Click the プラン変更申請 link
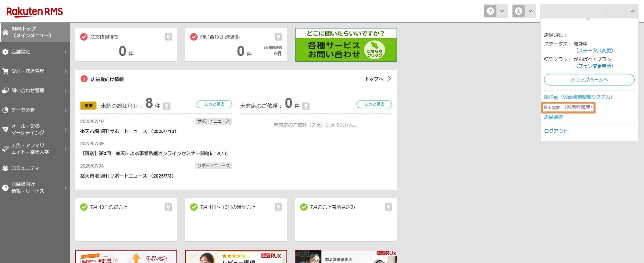Image resolution: width=644 pixels, height=263 pixels. (x=594, y=66)
